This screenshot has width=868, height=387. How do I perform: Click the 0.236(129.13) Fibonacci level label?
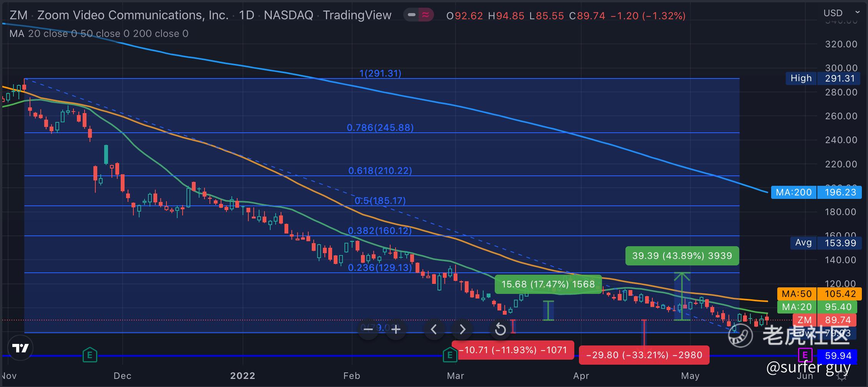380,268
